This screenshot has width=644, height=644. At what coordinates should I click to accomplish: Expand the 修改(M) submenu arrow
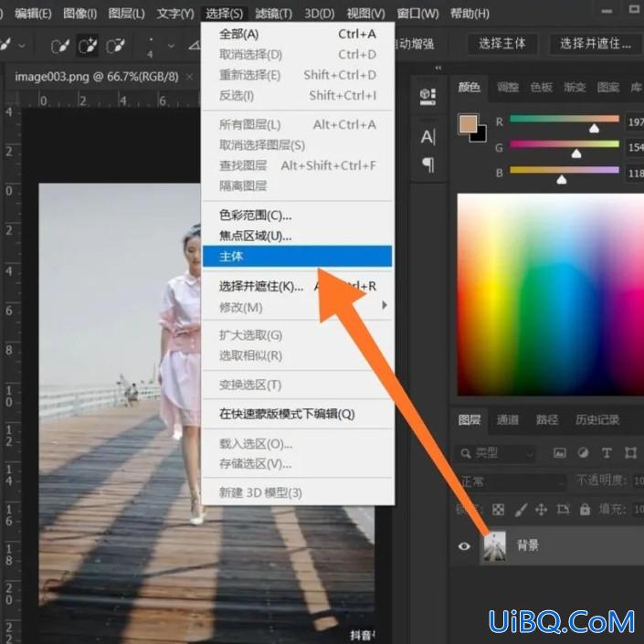point(384,305)
